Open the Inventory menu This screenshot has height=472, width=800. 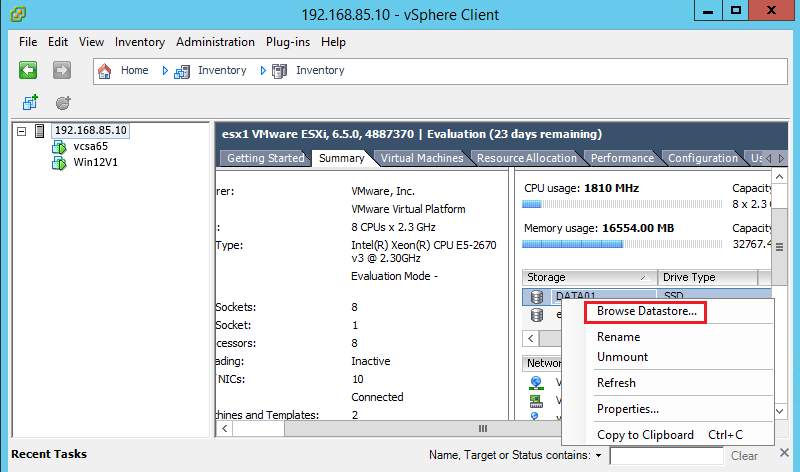pyautogui.click(x=140, y=42)
